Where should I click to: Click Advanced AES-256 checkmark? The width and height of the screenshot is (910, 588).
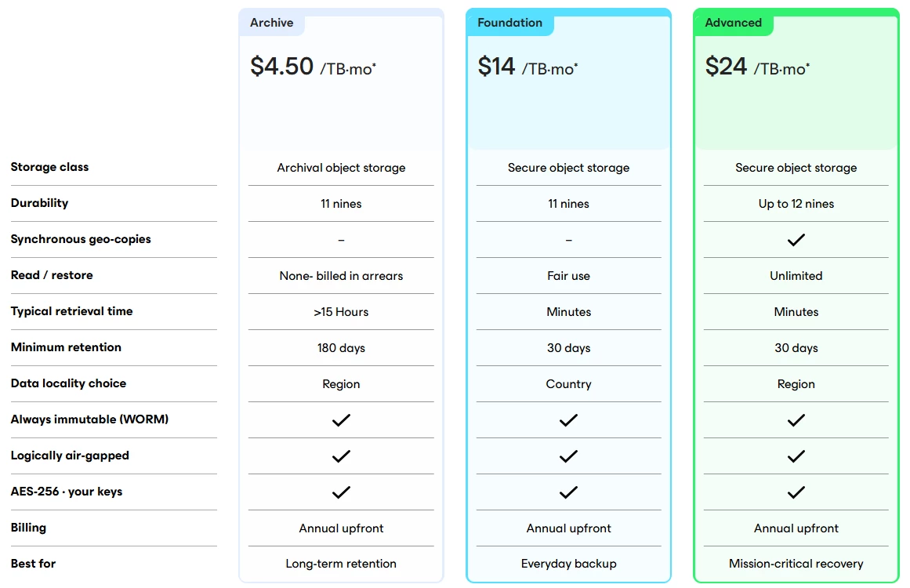[x=796, y=492]
